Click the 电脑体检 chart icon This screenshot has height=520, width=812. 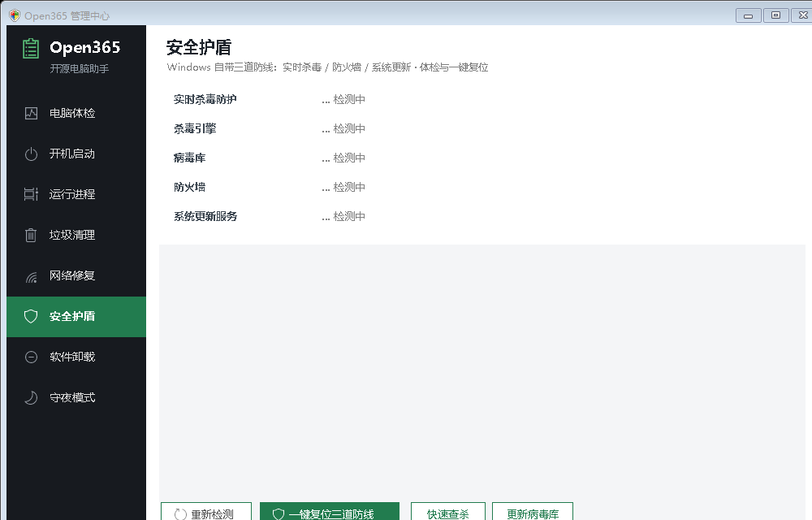pyautogui.click(x=31, y=114)
